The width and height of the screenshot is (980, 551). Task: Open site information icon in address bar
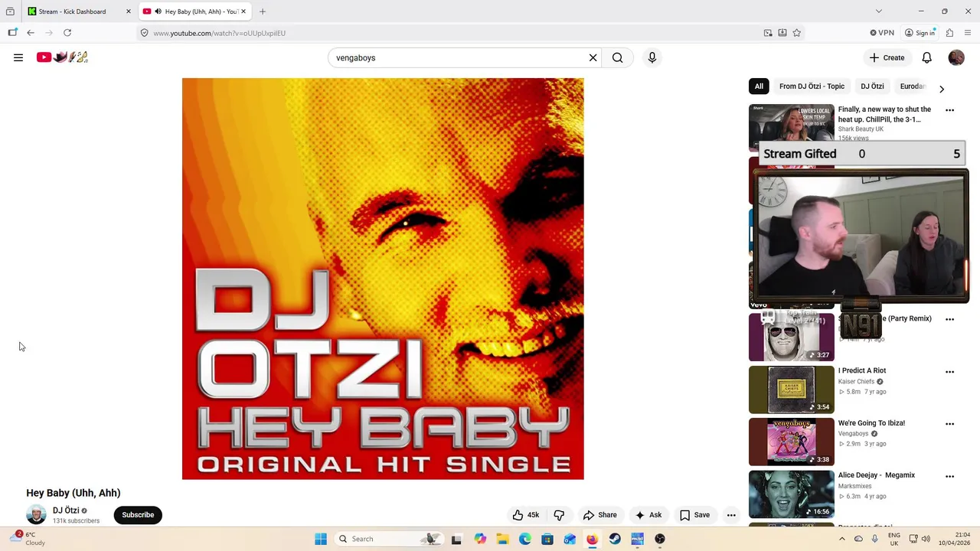tap(144, 33)
